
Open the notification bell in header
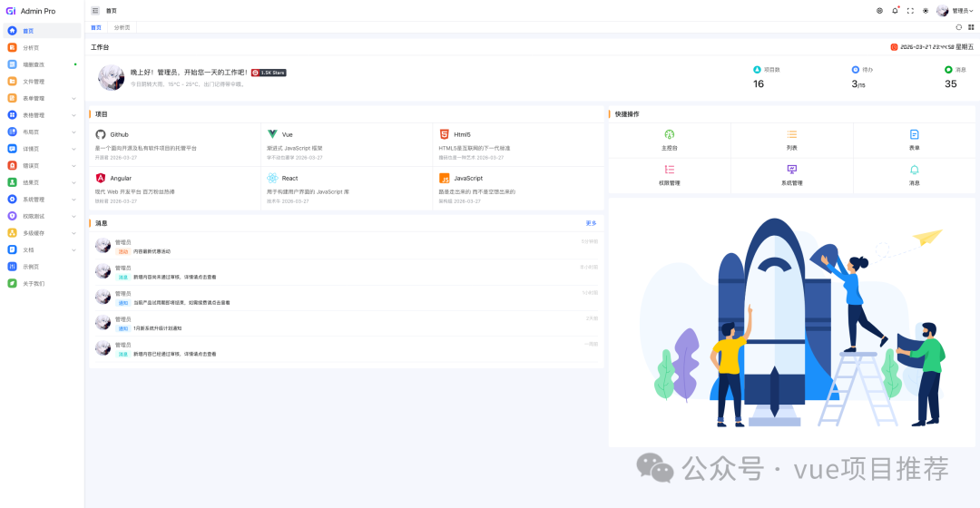pyautogui.click(x=895, y=11)
